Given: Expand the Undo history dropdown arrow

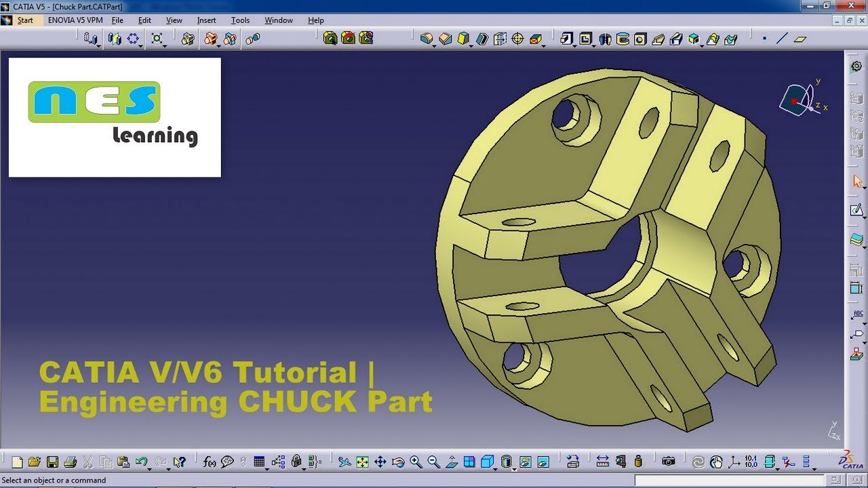Looking at the screenshot, I should pos(149,468).
